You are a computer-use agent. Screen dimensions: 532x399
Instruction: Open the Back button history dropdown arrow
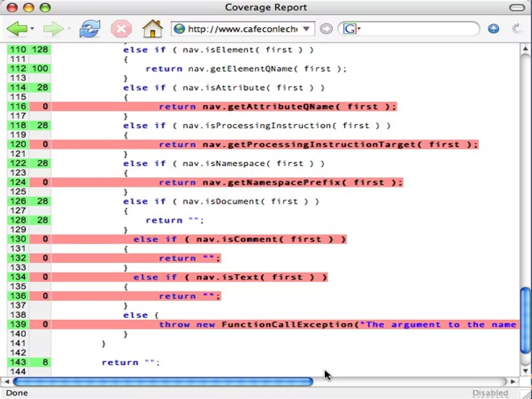[x=32, y=28]
